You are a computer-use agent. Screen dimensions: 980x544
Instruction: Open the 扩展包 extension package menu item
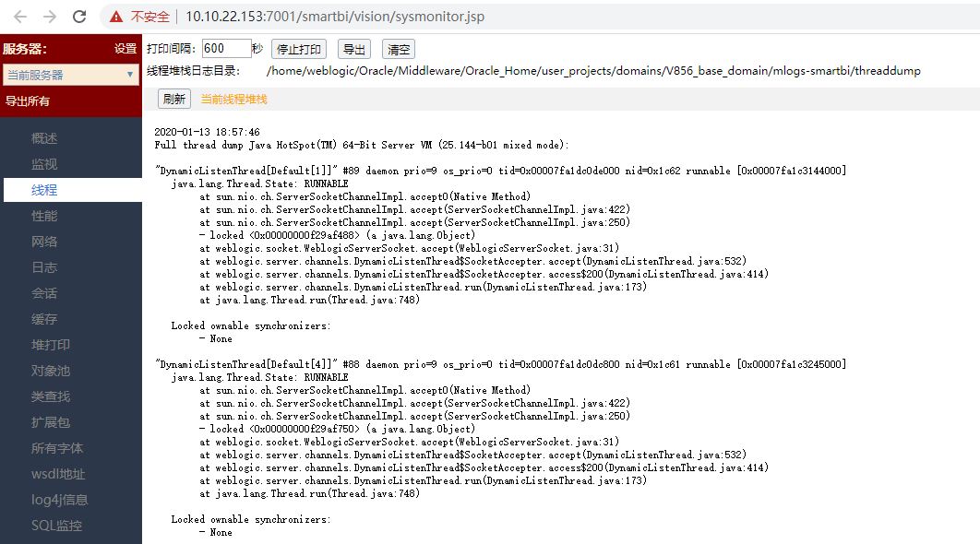tap(51, 422)
